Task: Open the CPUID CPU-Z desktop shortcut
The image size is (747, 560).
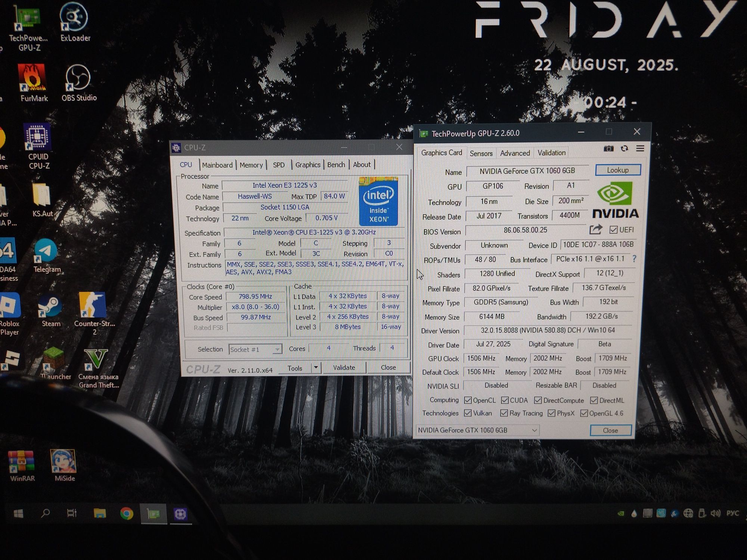Action: 38,147
